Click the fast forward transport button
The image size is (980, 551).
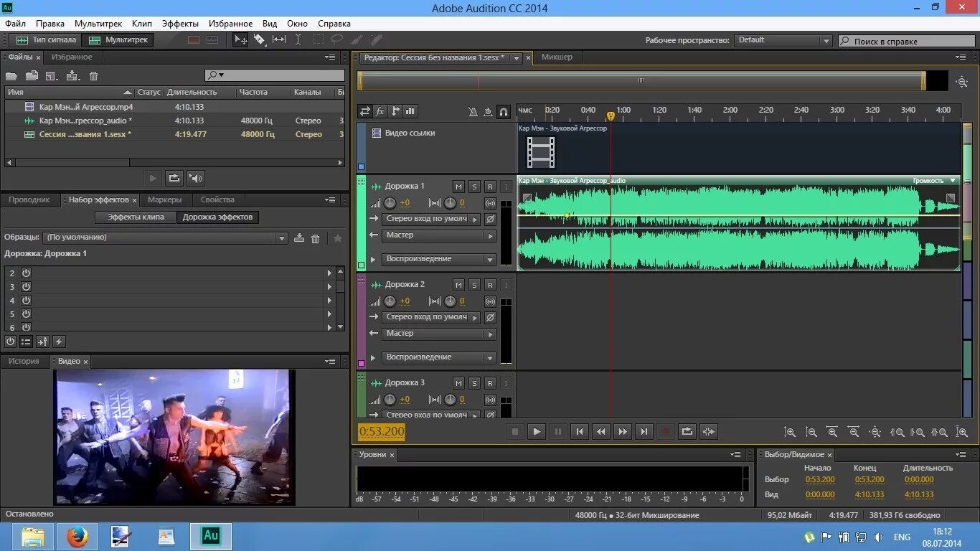tap(622, 431)
